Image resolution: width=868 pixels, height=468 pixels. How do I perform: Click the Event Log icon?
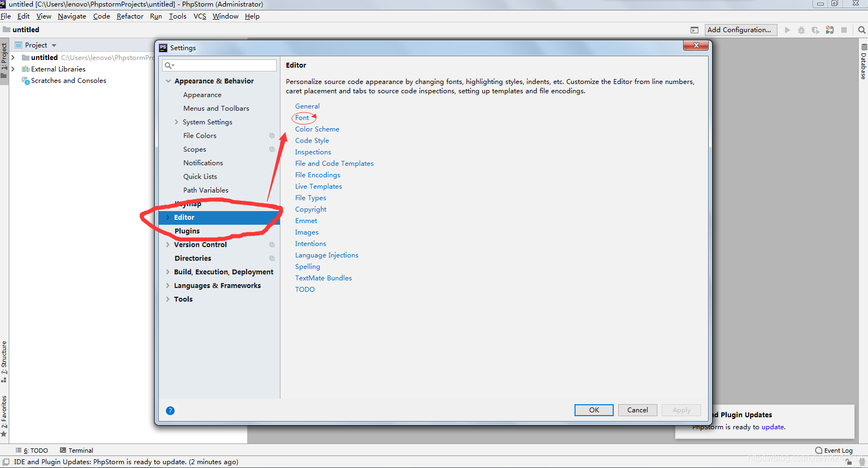pyautogui.click(x=818, y=451)
